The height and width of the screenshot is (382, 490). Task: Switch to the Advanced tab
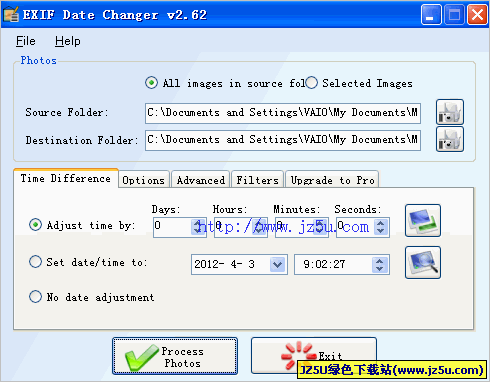tap(201, 180)
